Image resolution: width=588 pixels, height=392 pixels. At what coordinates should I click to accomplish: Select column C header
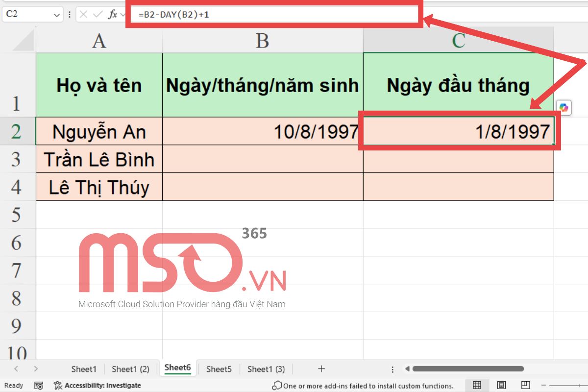[x=459, y=40]
